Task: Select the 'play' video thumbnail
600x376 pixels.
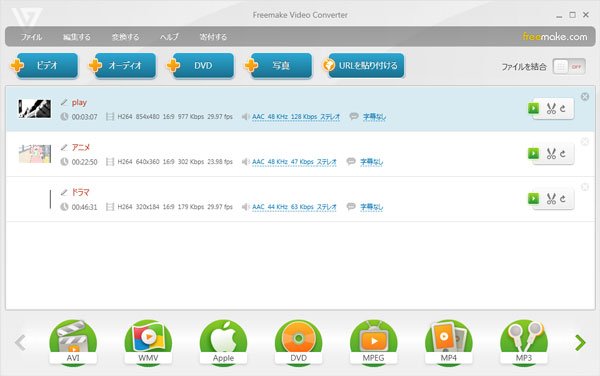Action: pyautogui.click(x=35, y=109)
